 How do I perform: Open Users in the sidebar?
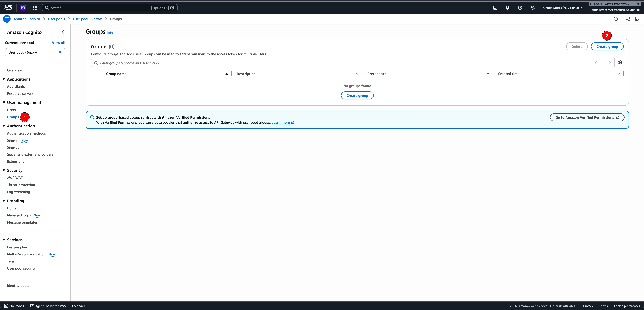(11, 110)
